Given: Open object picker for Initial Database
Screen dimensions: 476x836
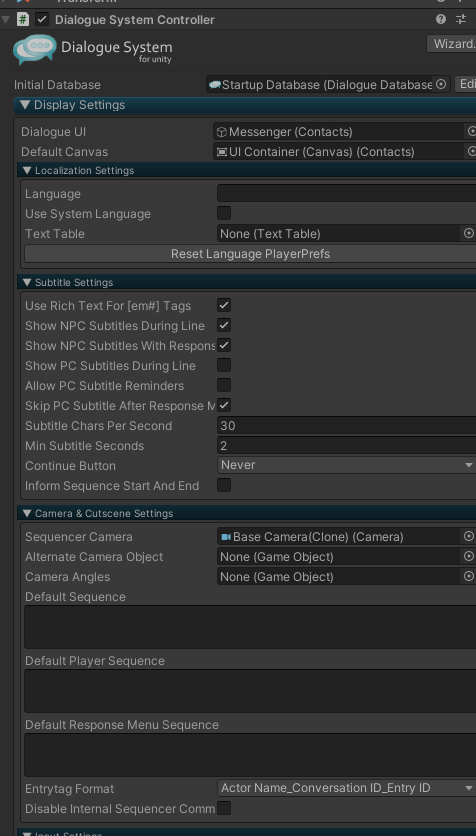Looking at the screenshot, I should pyautogui.click(x=441, y=84).
